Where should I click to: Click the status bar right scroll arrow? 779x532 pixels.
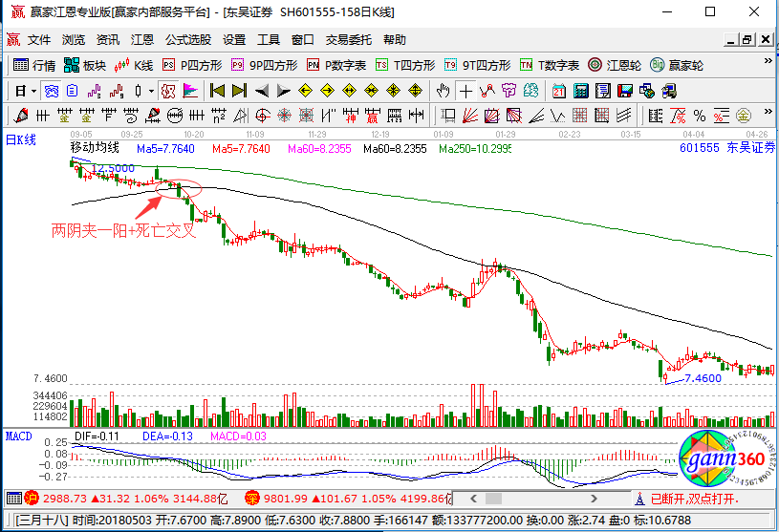[594, 499]
